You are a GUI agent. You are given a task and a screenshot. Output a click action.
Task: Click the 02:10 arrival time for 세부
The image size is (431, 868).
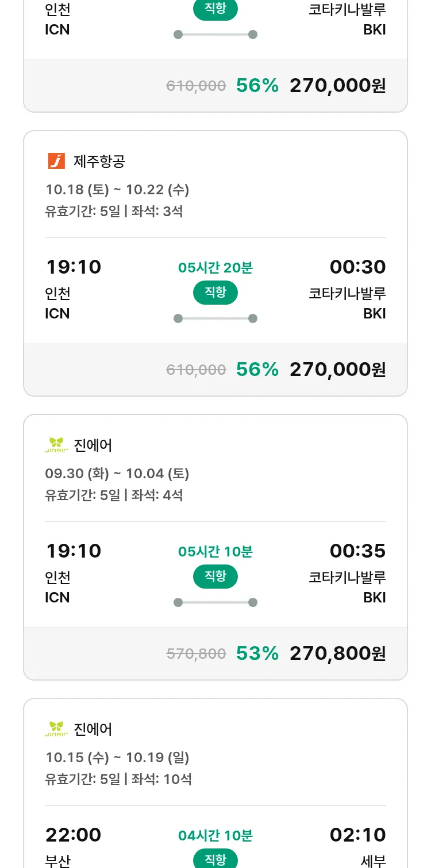[x=357, y=835]
